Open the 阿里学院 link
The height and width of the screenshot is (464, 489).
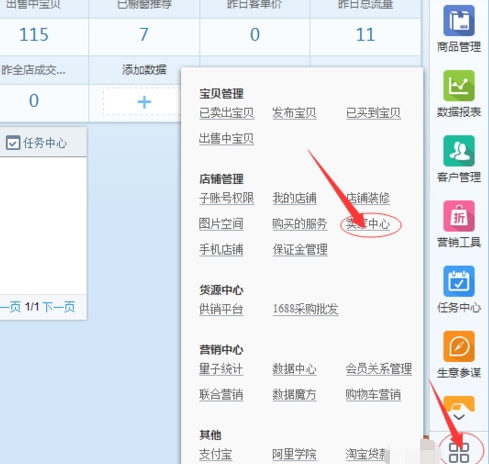click(x=294, y=454)
